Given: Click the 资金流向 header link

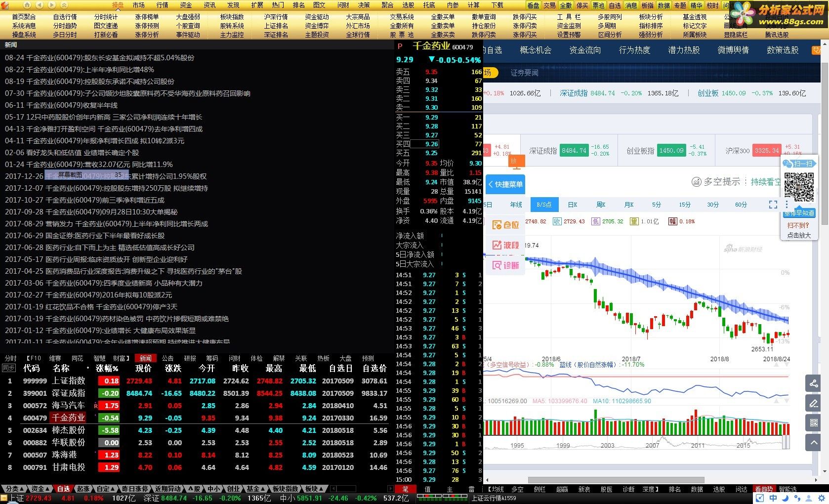Looking at the screenshot, I should pos(585,50).
